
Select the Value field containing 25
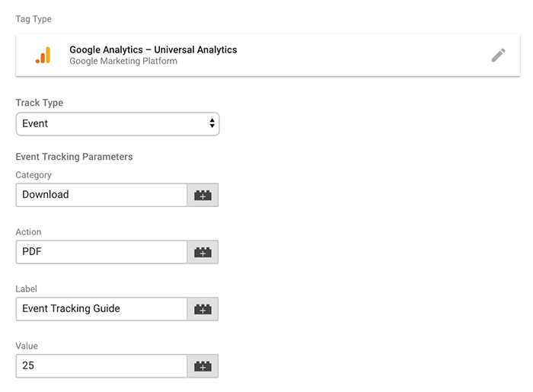[101, 366]
